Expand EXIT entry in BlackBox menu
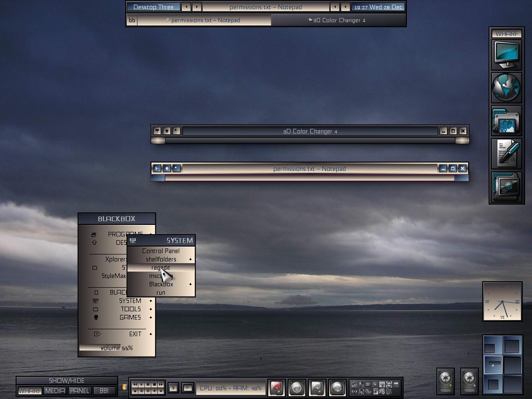 click(x=117, y=334)
